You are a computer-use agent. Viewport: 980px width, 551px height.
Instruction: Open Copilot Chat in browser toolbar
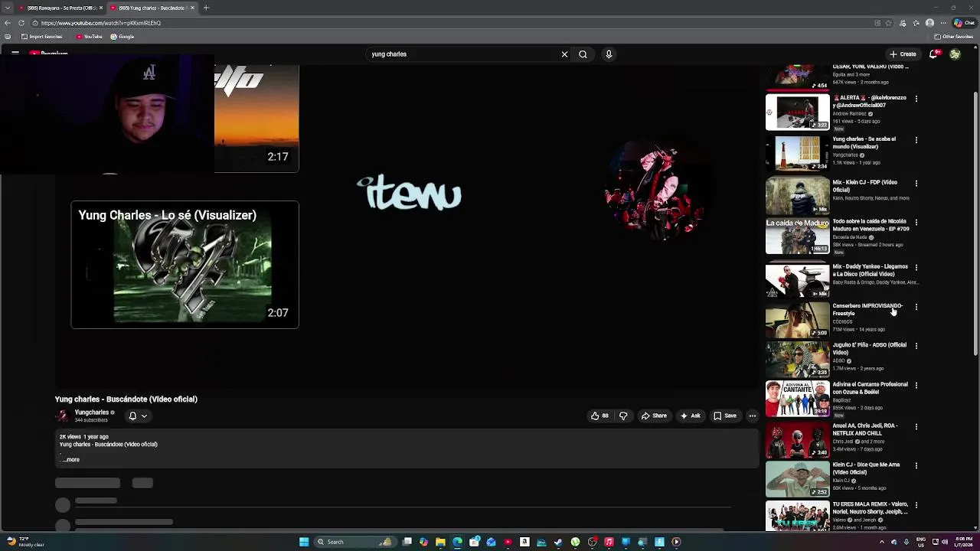[964, 23]
